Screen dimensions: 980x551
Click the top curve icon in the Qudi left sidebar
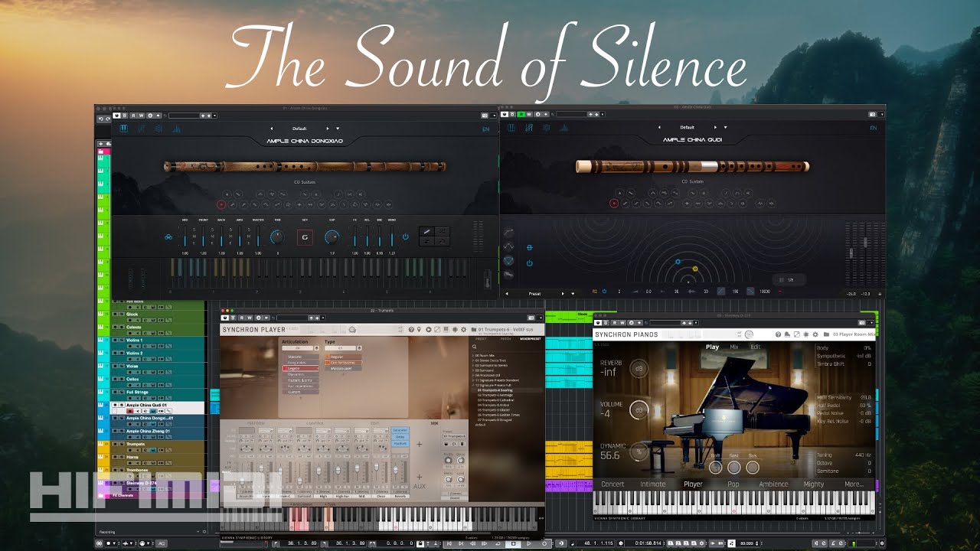click(x=508, y=232)
